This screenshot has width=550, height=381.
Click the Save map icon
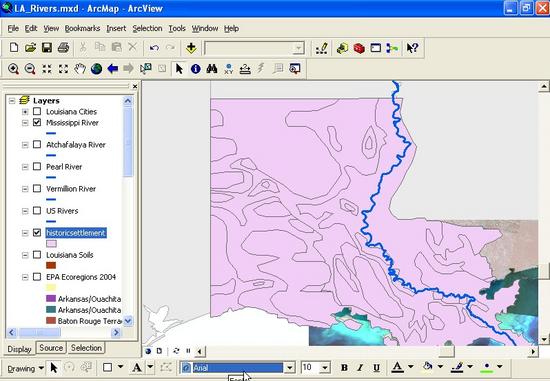coord(47,48)
